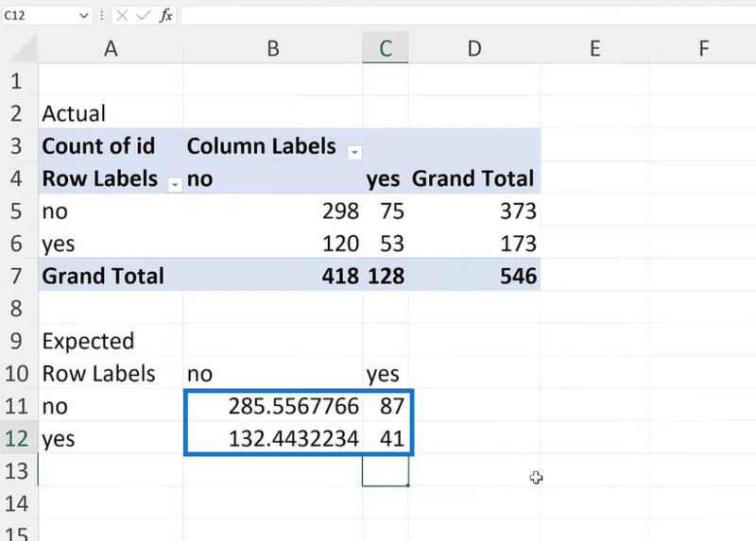This screenshot has width=756, height=541.
Task: Click the cell with value 298
Action: pyautogui.click(x=273, y=211)
